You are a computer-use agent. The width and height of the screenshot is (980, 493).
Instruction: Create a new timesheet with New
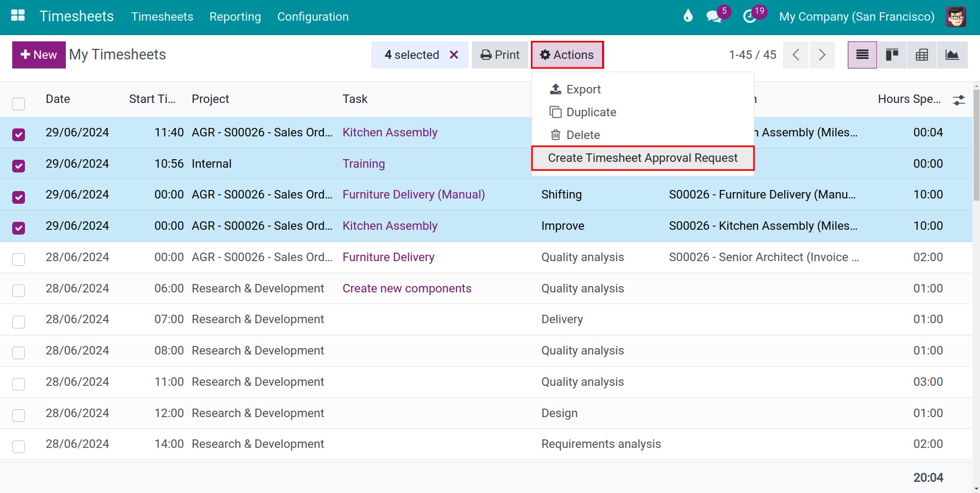[x=39, y=55]
